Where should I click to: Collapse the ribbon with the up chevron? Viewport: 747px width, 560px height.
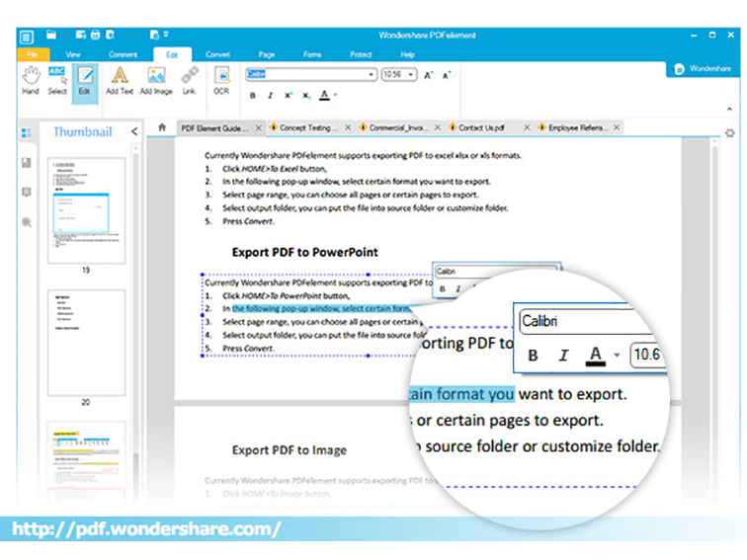729,109
